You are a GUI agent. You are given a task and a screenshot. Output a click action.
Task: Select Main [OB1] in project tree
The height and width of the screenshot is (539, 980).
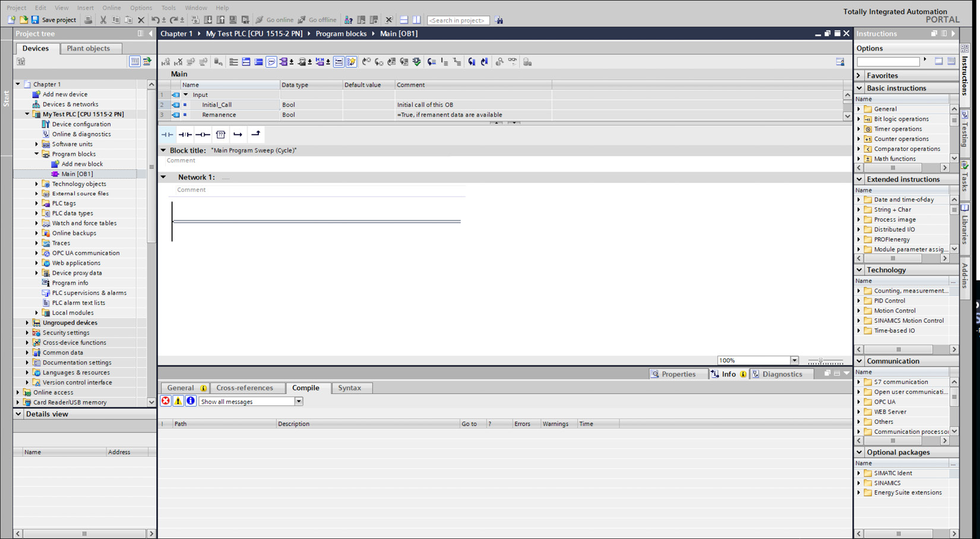(77, 174)
